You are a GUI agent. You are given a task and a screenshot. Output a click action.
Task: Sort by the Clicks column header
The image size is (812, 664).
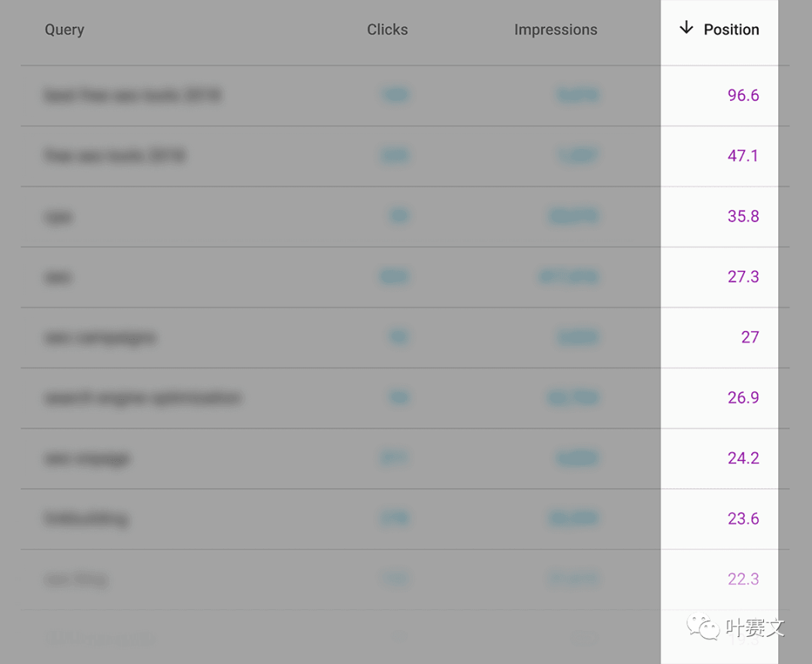click(x=387, y=29)
